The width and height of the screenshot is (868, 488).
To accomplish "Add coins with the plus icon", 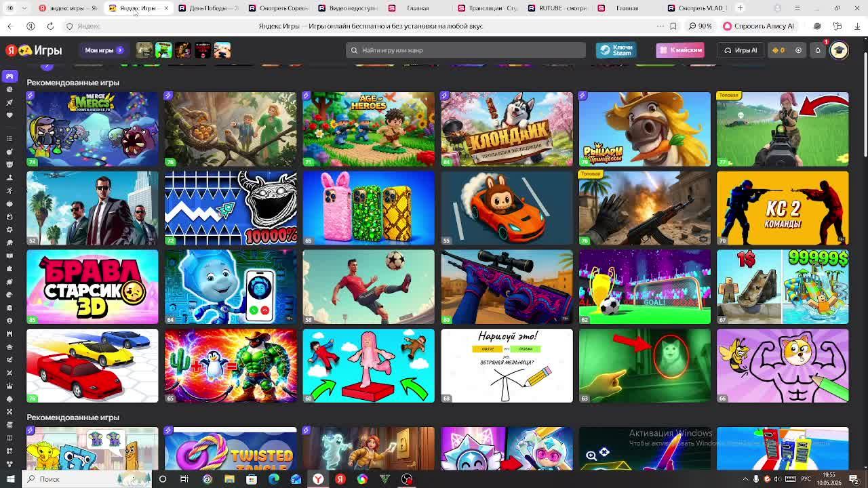I will pyautogui.click(x=798, y=50).
